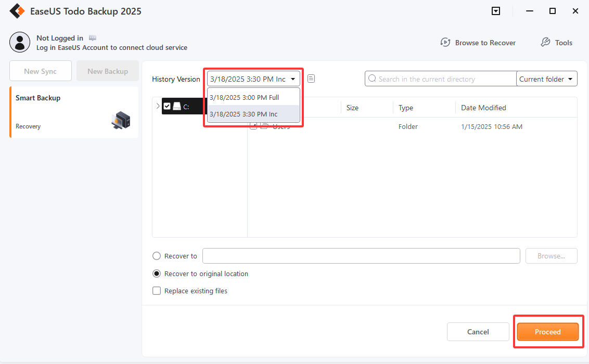Click the C: drive icon in tree
The height and width of the screenshot is (364, 589).
point(177,106)
